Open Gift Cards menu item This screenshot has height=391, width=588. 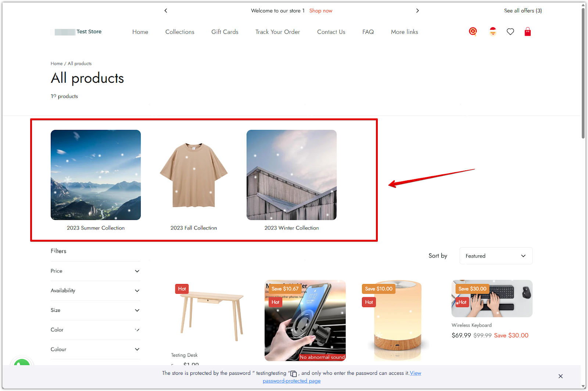pos(225,32)
